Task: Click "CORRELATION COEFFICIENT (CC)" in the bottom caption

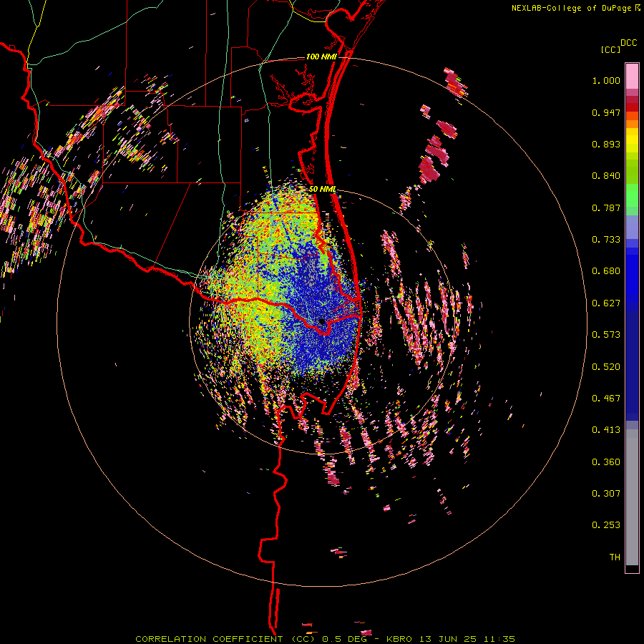Action: [x=225, y=639]
